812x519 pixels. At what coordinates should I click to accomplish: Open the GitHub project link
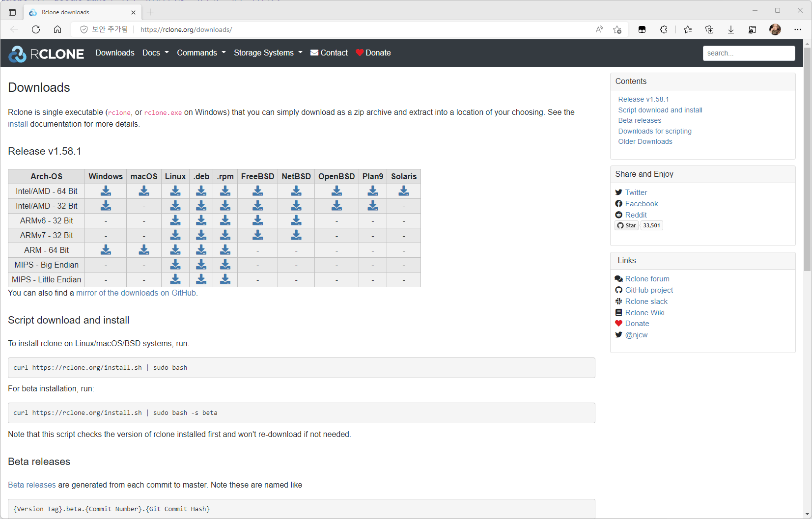tap(649, 290)
